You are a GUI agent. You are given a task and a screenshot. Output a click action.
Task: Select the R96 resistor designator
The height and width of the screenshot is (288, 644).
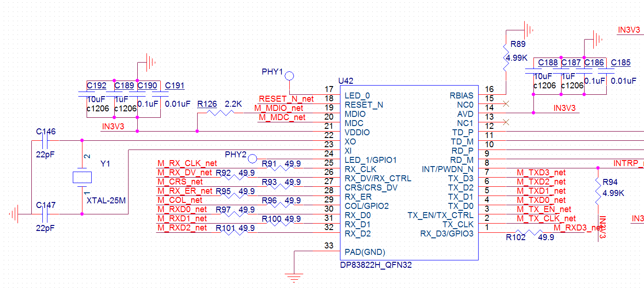(x=269, y=201)
